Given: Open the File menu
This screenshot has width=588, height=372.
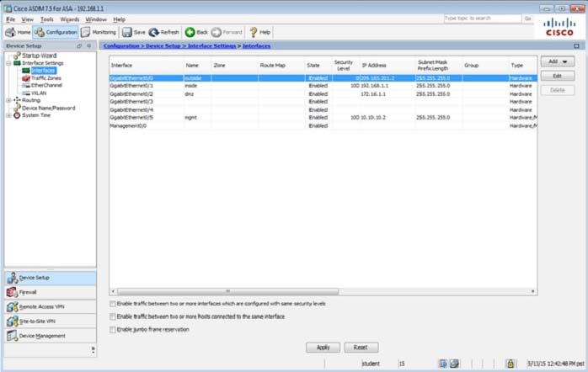Looking at the screenshot, I should (x=10, y=19).
